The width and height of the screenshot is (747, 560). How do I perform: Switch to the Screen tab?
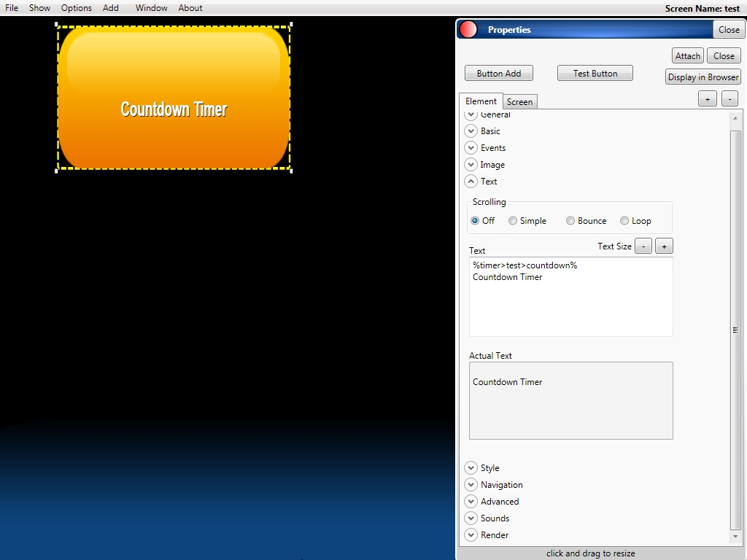(x=519, y=102)
